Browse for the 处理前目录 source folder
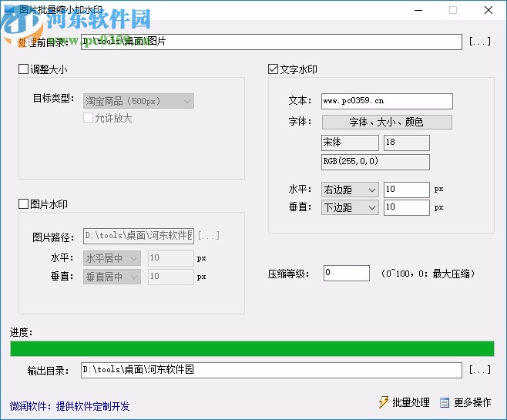The height and width of the screenshot is (420, 507). coord(480,42)
